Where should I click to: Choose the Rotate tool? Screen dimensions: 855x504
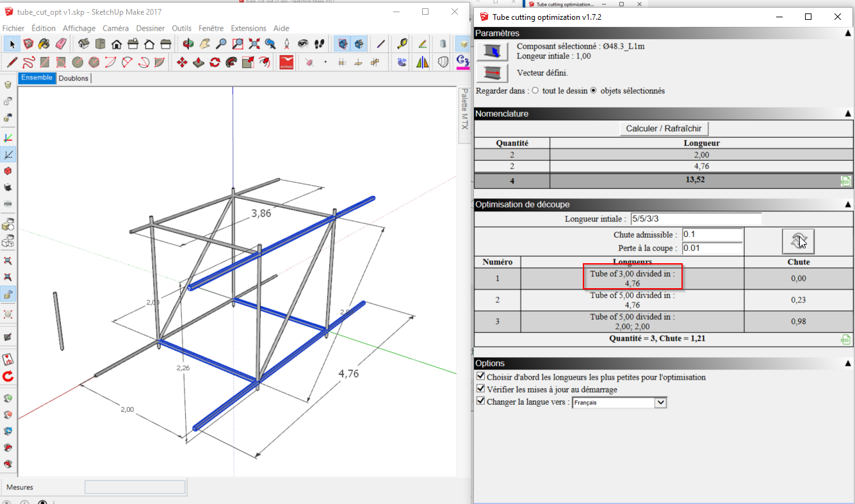click(215, 62)
